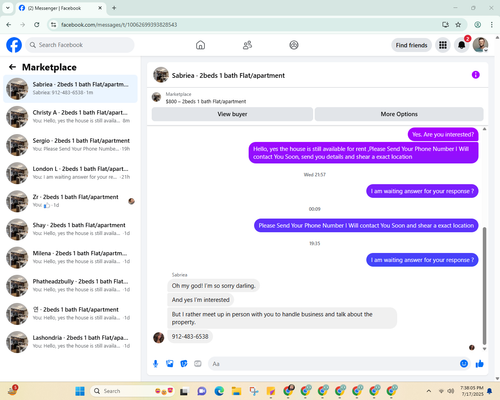The image size is (500, 400).
Task: Open Shay conversation
Action: click(70, 229)
